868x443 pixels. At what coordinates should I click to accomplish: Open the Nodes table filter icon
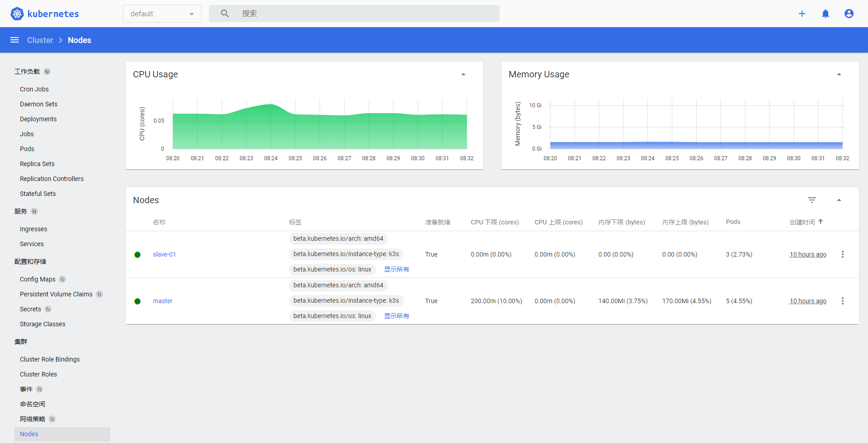click(812, 200)
